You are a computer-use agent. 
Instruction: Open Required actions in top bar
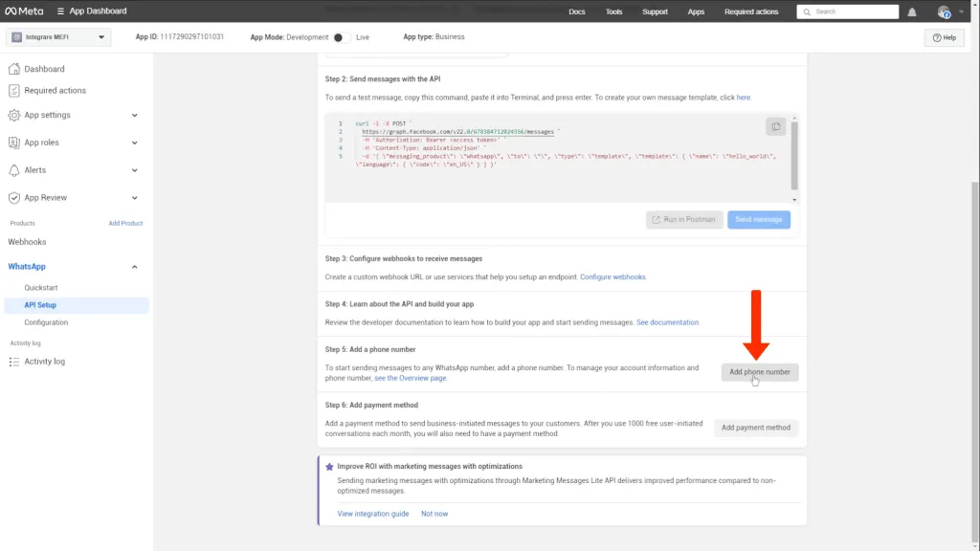tap(751, 11)
